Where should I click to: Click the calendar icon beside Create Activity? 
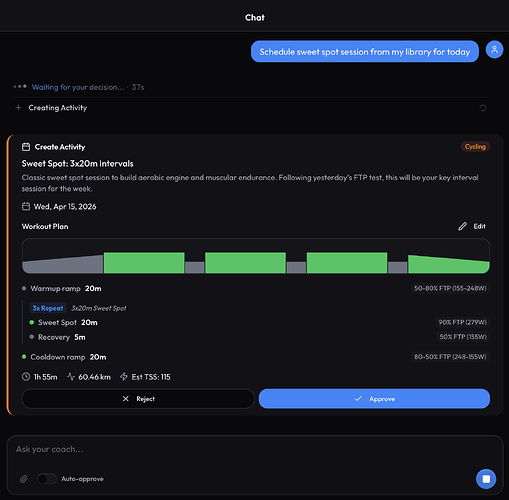pyautogui.click(x=26, y=147)
